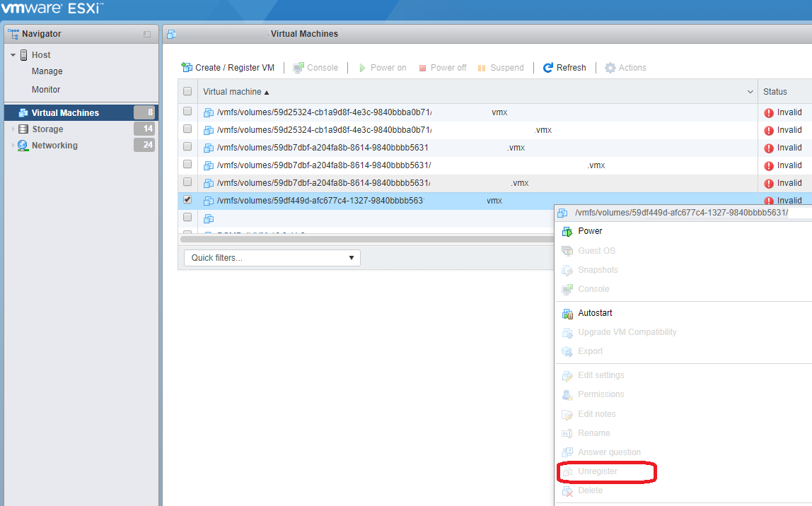The width and height of the screenshot is (812, 506).
Task: Open Monitor under Host
Action: pos(46,90)
